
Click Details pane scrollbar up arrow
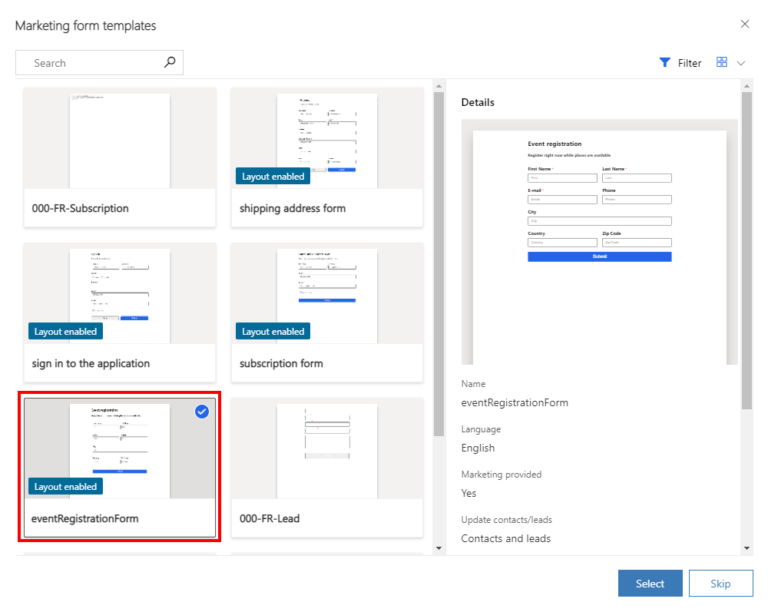746,86
